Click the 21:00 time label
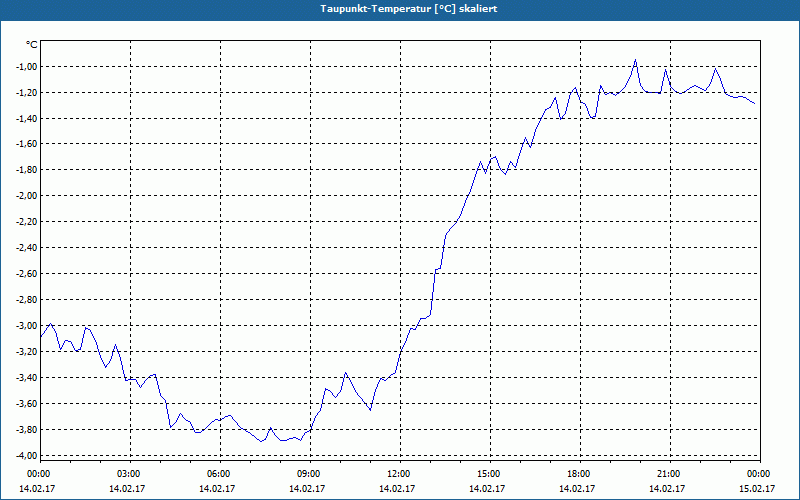This screenshot has height=500, width=800. coord(667,474)
